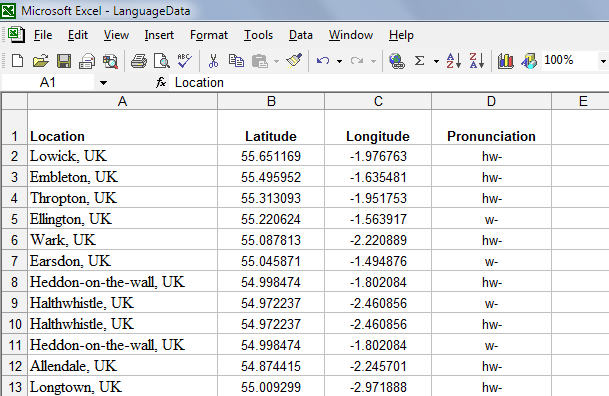Open the Redo history dropdown arrow
This screenshot has height=396, width=609.
373,61
